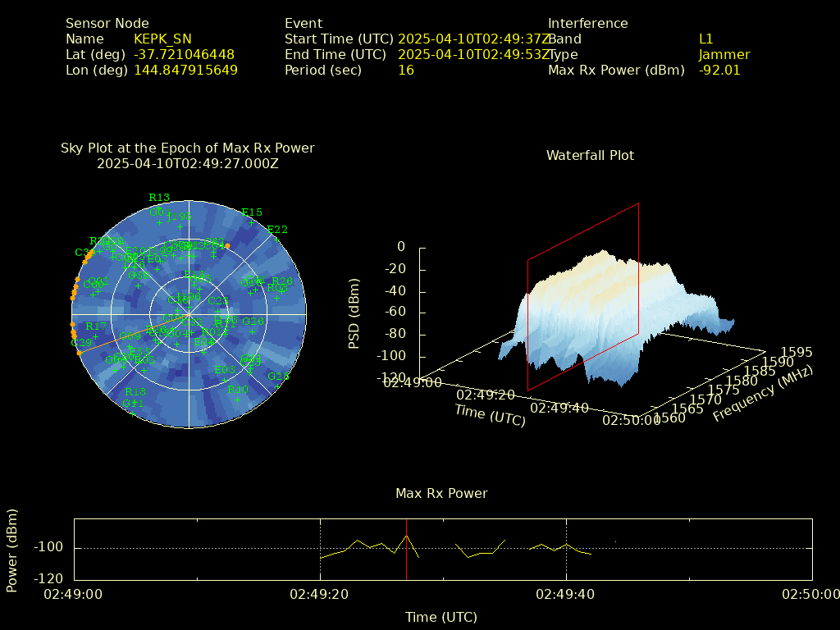Click satellite E15 marker on sky plot

(251, 221)
